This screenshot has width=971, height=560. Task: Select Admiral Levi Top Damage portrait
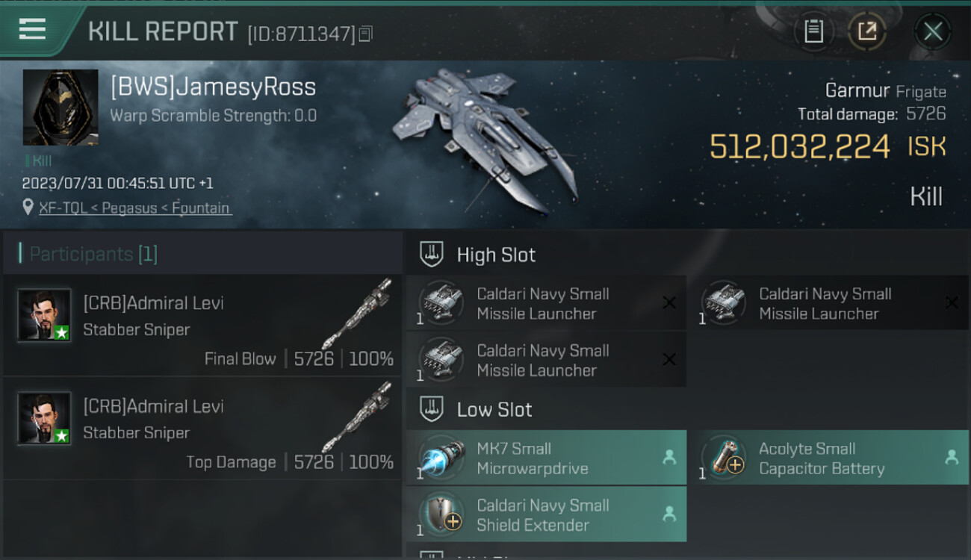coord(45,418)
